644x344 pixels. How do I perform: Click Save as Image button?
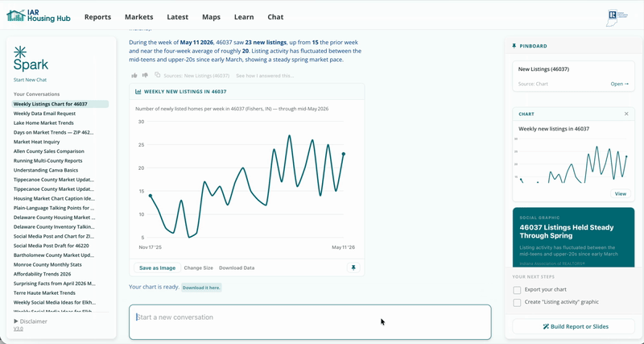pyautogui.click(x=157, y=267)
